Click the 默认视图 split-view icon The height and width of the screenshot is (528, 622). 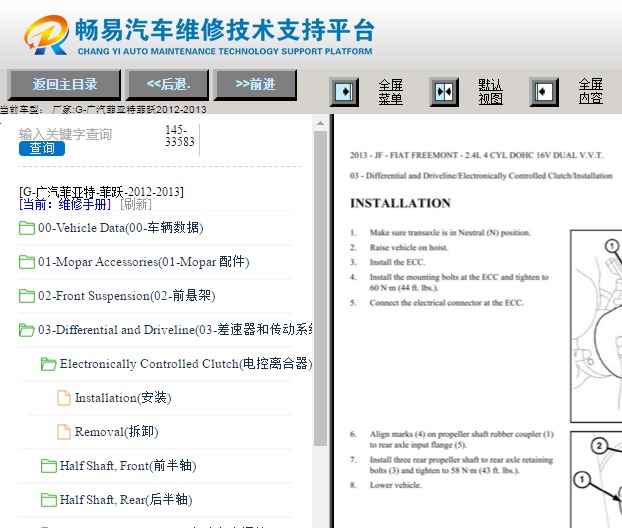444,92
